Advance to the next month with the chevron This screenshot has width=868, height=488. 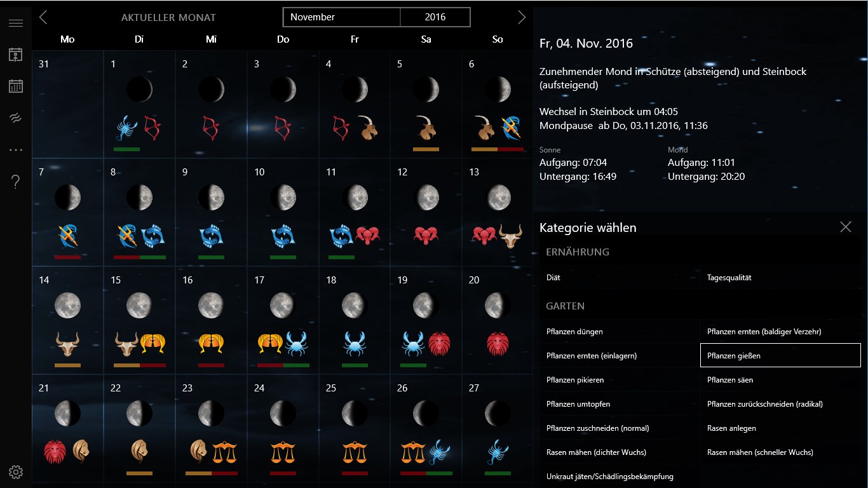pyautogui.click(x=521, y=17)
